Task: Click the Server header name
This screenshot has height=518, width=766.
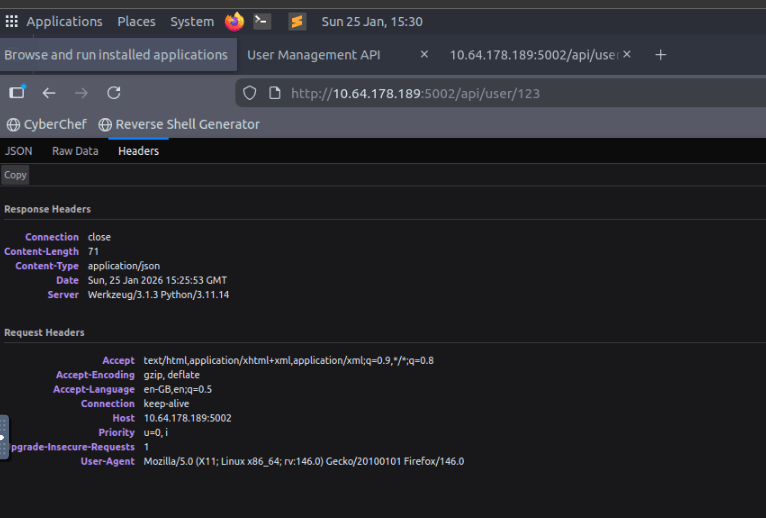Action: (63, 295)
